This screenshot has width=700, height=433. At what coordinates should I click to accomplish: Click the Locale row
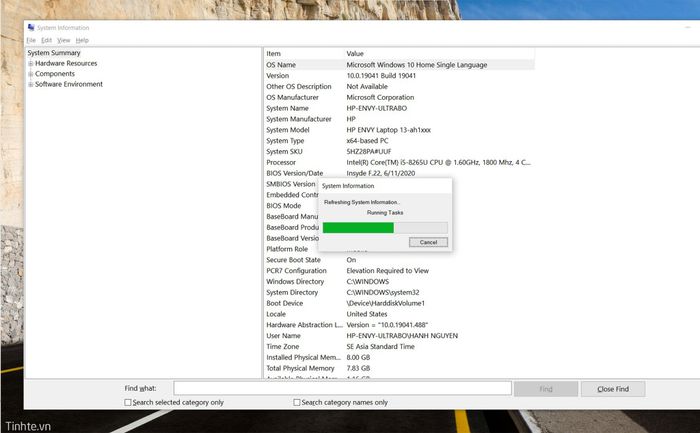point(399,314)
